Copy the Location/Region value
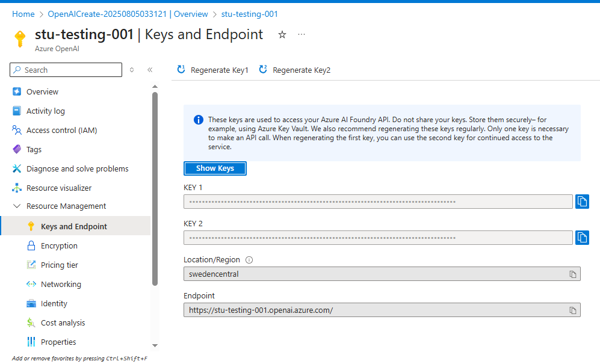 (x=573, y=274)
